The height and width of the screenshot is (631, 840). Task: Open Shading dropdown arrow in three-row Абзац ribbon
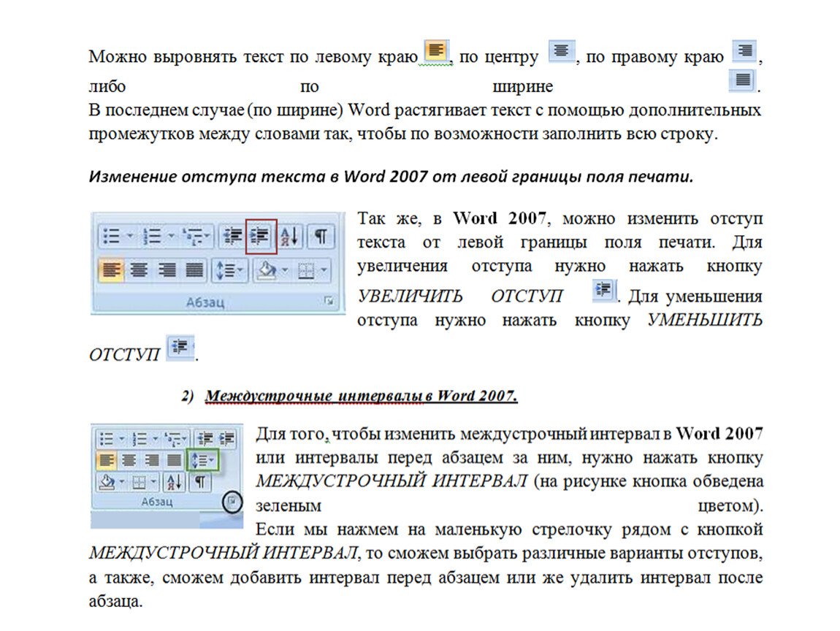(121, 483)
